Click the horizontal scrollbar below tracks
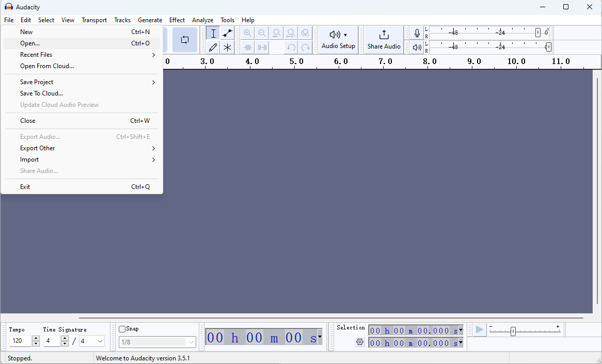The width and height of the screenshot is (602, 364). click(x=331, y=318)
